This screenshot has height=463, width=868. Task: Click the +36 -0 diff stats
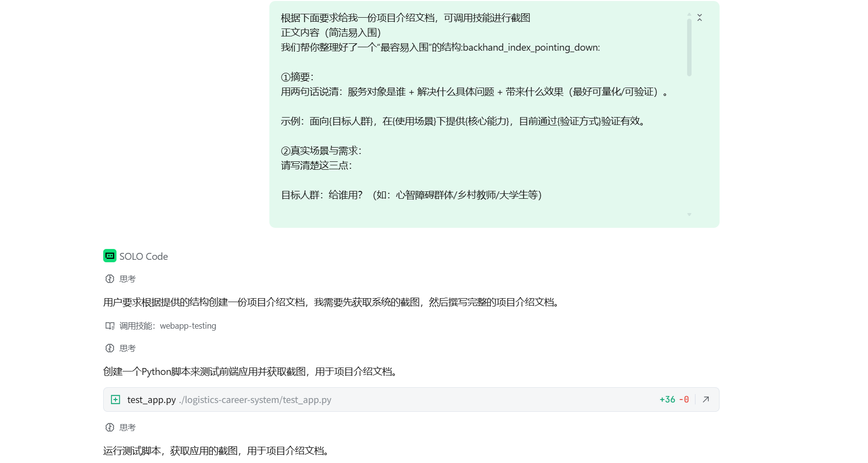click(674, 400)
